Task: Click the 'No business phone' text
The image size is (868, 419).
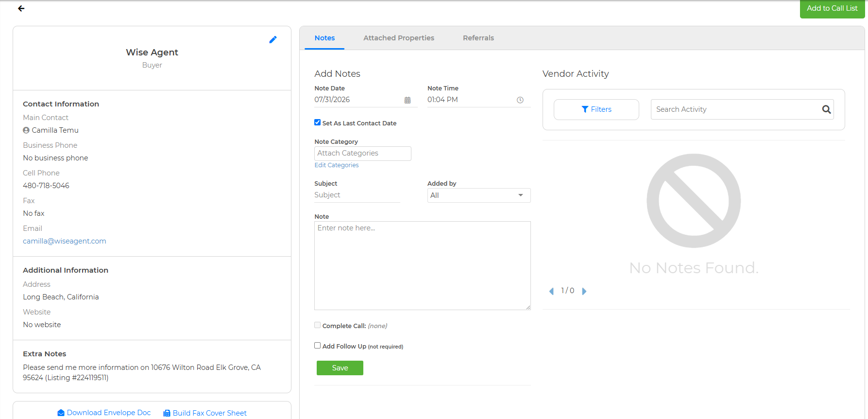Action: coord(55,158)
